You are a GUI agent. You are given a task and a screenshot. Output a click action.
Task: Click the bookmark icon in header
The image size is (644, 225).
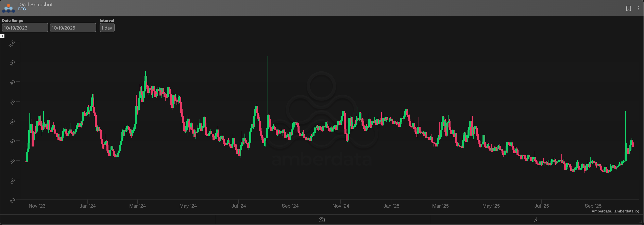[628, 8]
